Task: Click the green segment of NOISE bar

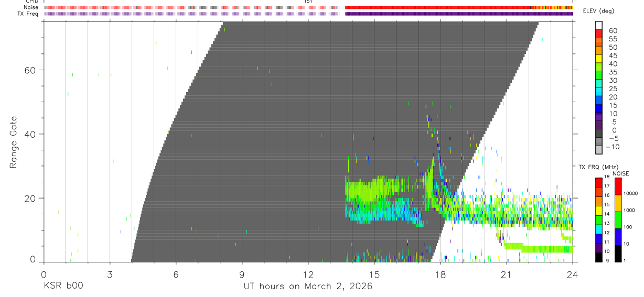Action: (x=617, y=220)
